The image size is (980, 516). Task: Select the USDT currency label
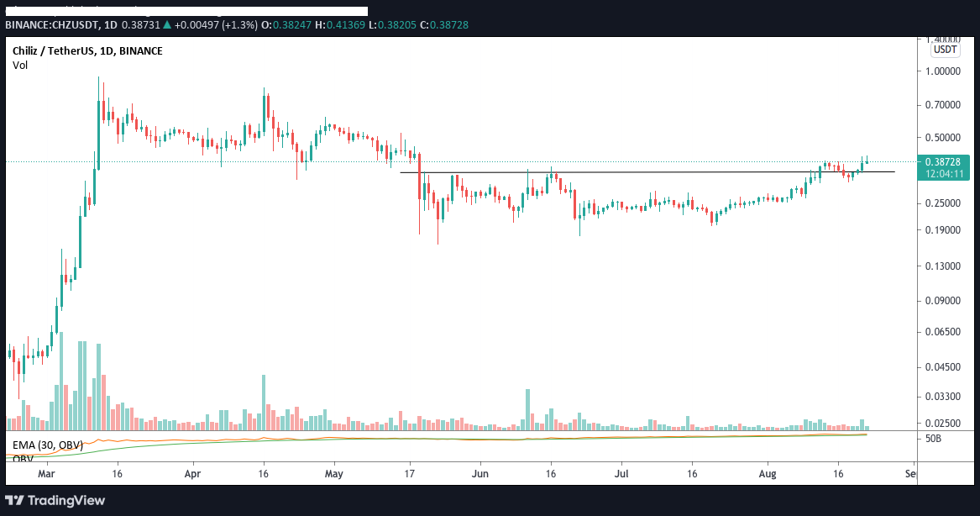pyautogui.click(x=945, y=50)
